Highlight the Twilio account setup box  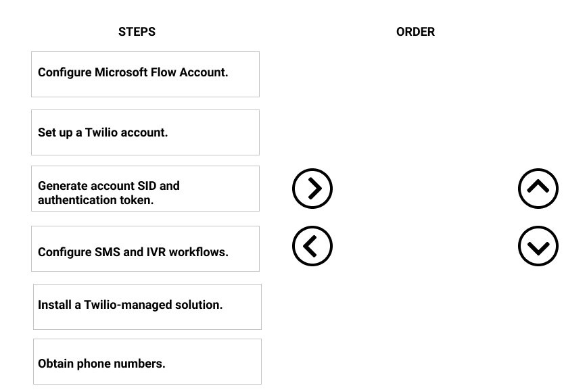point(145,132)
